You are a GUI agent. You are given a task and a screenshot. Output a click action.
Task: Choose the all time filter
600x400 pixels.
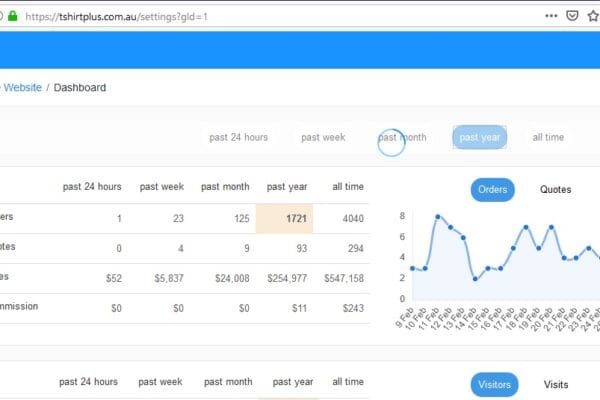click(548, 137)
